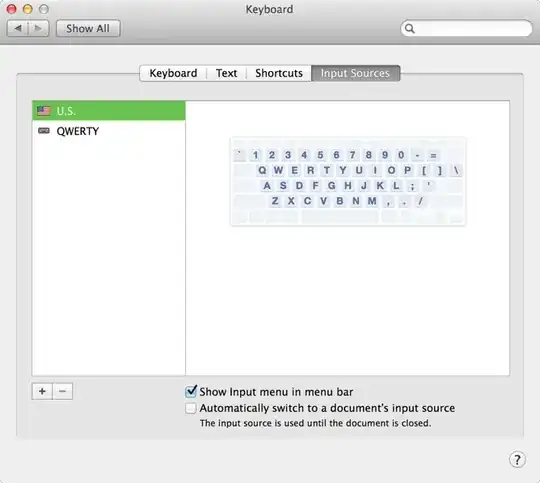Select the U.S. input source row
The image size is (540, 483).
(108, 111)
